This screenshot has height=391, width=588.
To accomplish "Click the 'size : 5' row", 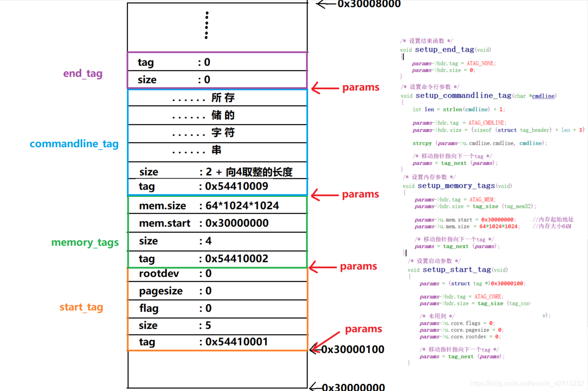I will tap(217, 326).
